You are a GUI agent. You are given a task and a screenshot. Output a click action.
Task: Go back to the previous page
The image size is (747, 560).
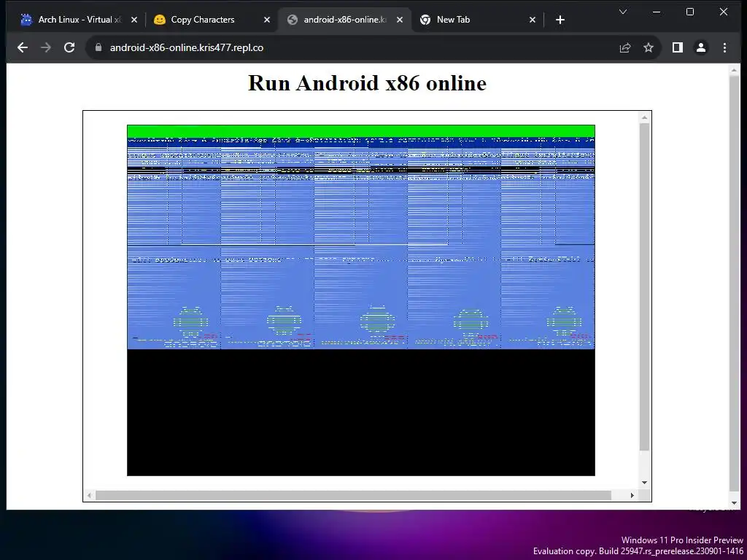tap(23, 47)
